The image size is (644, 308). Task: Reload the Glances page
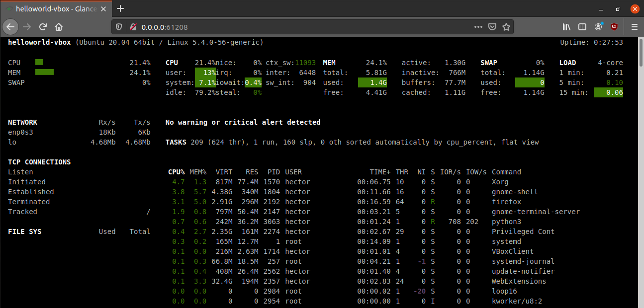pos(43,27)
